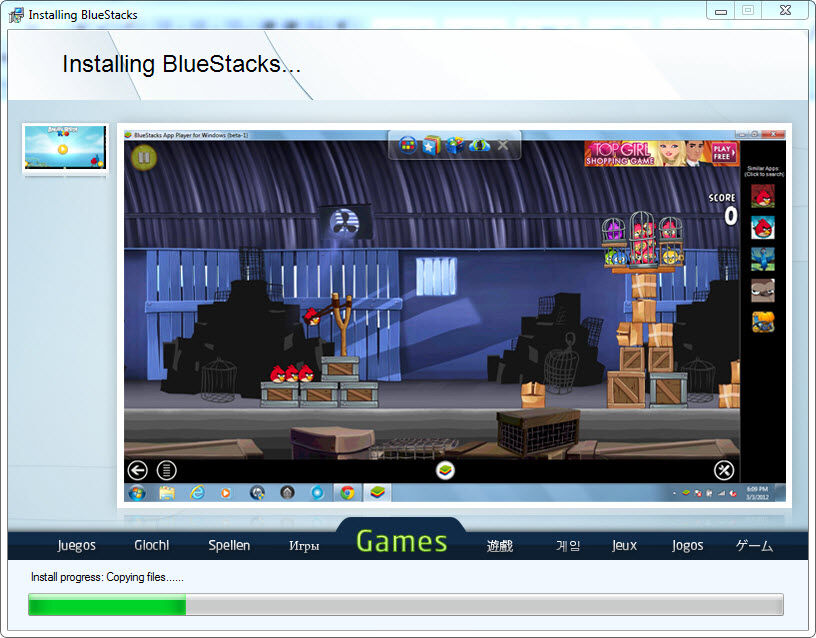
Task: Click the 'Install progress: Copying files' status text
Action: (x=107, y=577)
